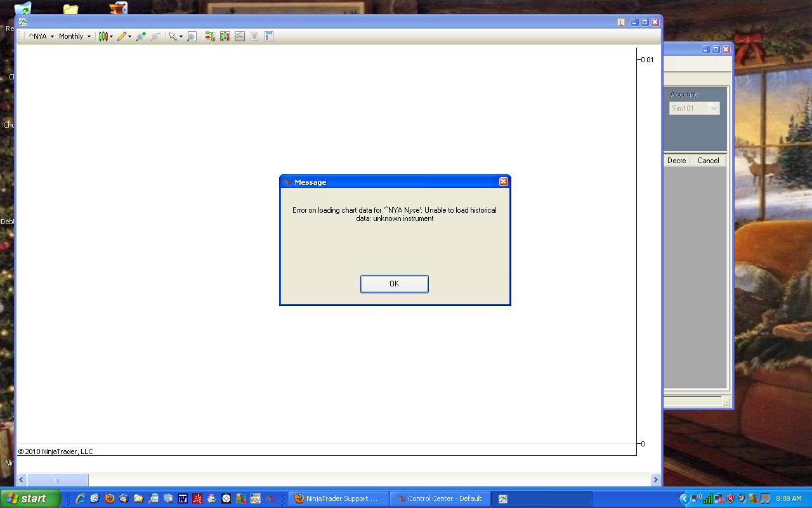Click the L link button in chart title bar
The image size is (812, 508).
[x=621, y=22]
